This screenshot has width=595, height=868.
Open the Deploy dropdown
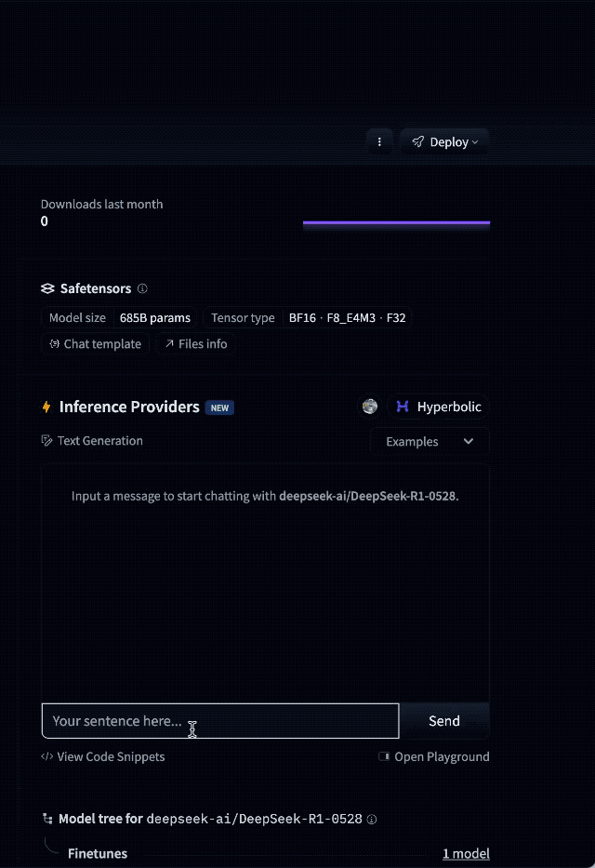[x=443, y=141]
